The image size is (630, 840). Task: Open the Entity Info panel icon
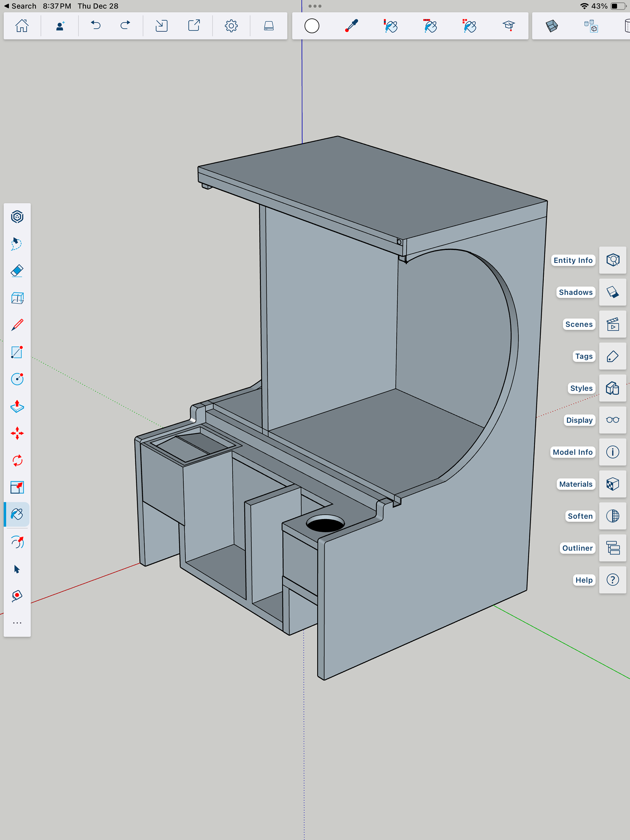(x=612, y=260)
